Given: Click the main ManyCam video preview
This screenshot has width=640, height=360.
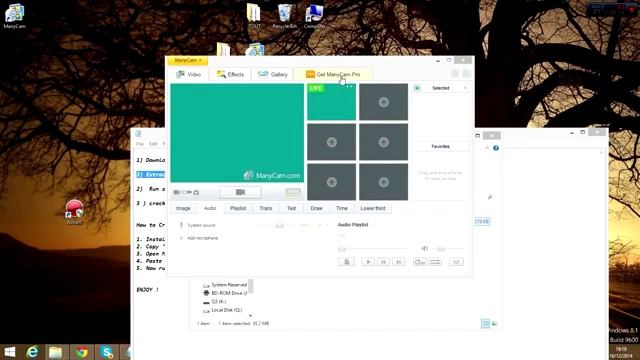Looking at the screenshot, I should (x=237, y=133).
